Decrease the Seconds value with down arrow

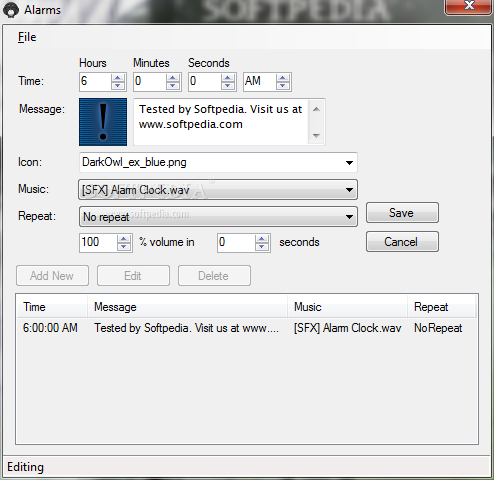pos(228,85)
